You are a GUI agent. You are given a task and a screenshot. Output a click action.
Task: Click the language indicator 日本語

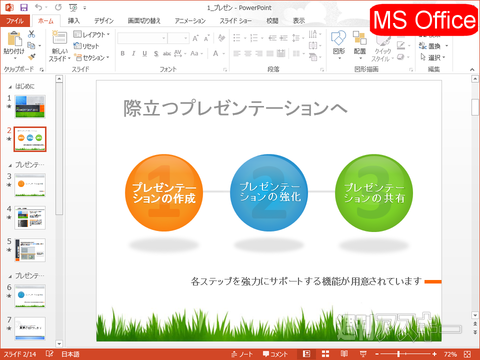tap(70, 354)
